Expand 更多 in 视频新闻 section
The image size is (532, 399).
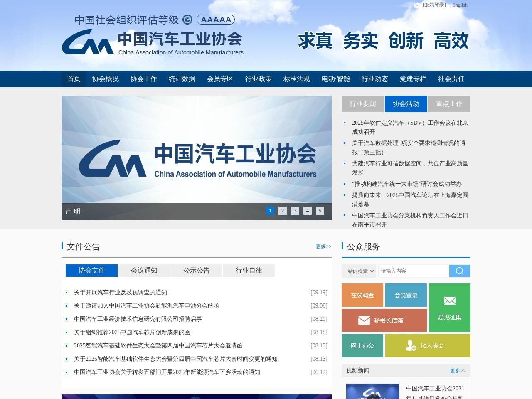pos(458,371)
